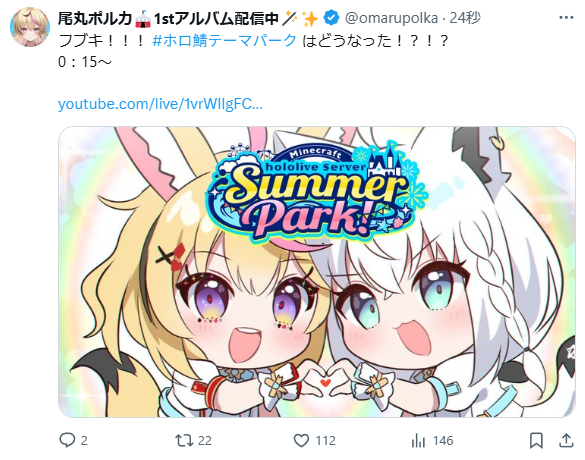Open the three-dot more options menu
Viewport: 585px width, 460px height.
coord(566,18)
